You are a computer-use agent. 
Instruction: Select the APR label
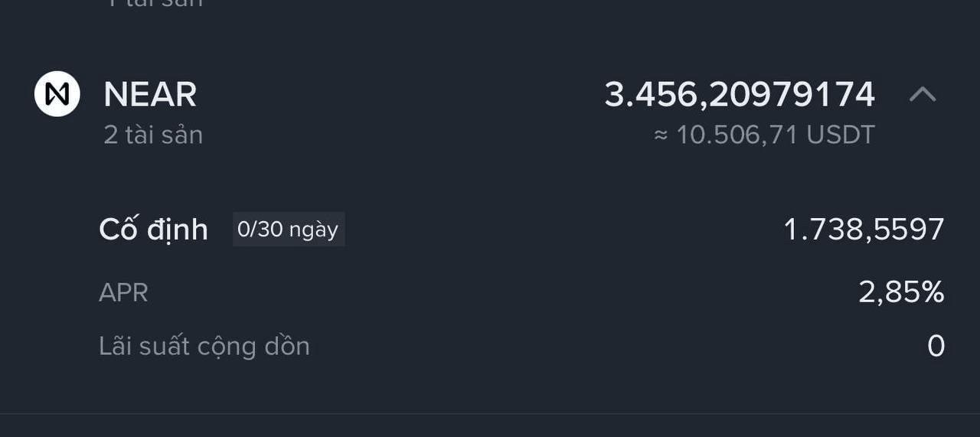click(x=123, y=292)
